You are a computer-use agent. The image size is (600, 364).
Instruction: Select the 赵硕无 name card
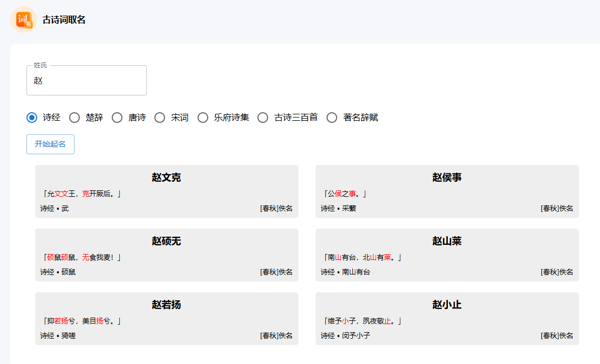[x=166, y=255]
